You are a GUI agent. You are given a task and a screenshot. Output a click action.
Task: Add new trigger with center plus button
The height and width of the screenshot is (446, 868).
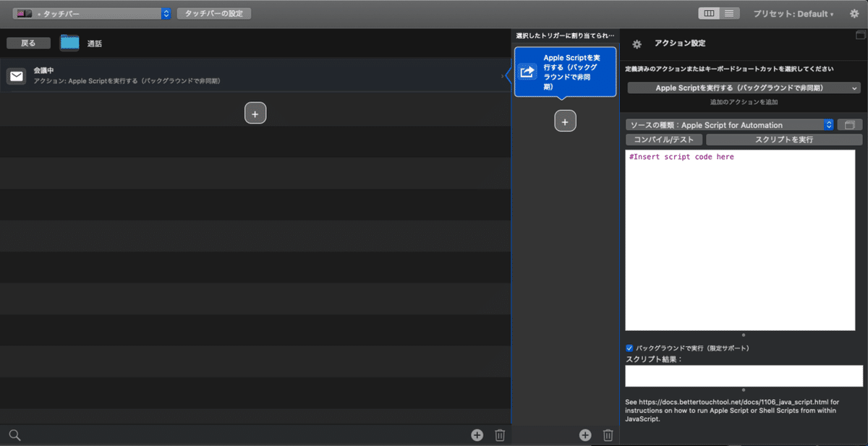click(255, 113)
